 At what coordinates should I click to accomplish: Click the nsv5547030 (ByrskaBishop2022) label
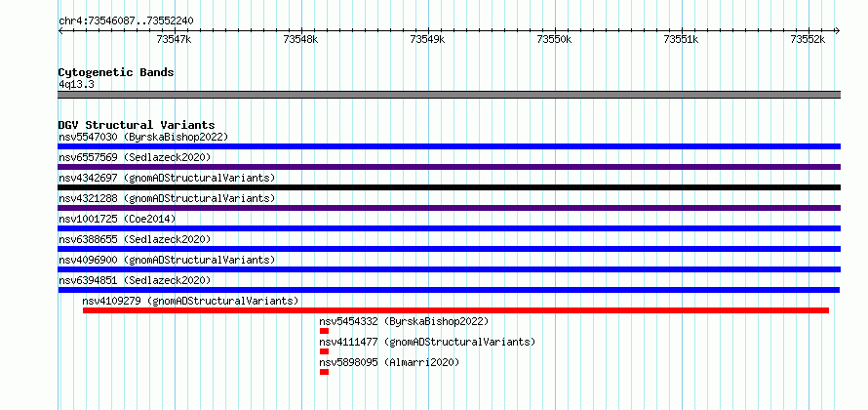143,137
